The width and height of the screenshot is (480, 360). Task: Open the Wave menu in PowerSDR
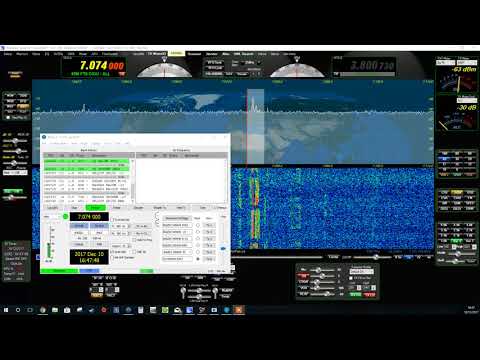tap(36, 54)
